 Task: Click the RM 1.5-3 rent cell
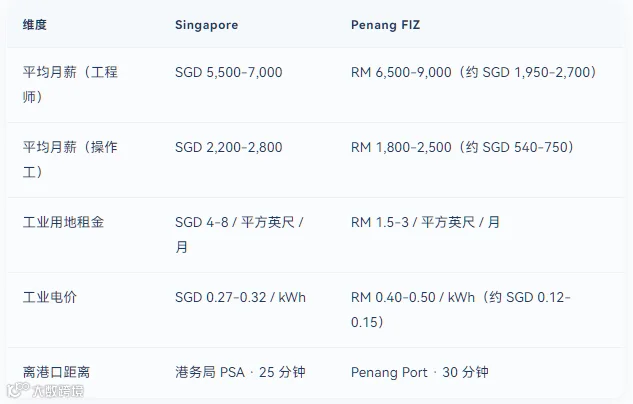tap(425, 222)
